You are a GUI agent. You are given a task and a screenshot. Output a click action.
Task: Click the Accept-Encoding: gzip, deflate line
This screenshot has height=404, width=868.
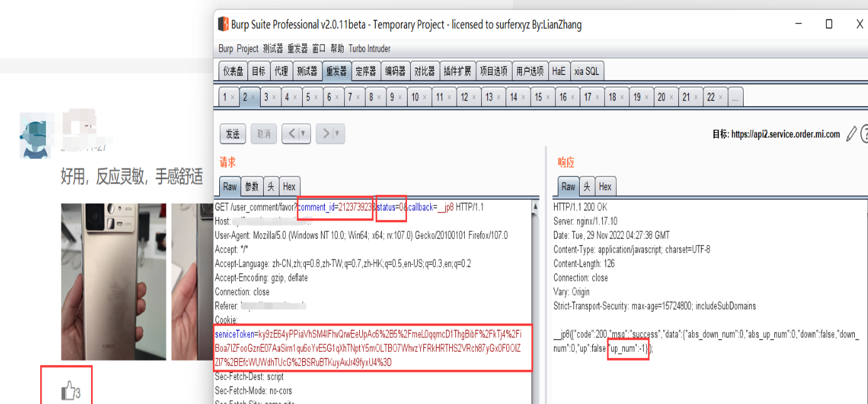click(261, 278)
